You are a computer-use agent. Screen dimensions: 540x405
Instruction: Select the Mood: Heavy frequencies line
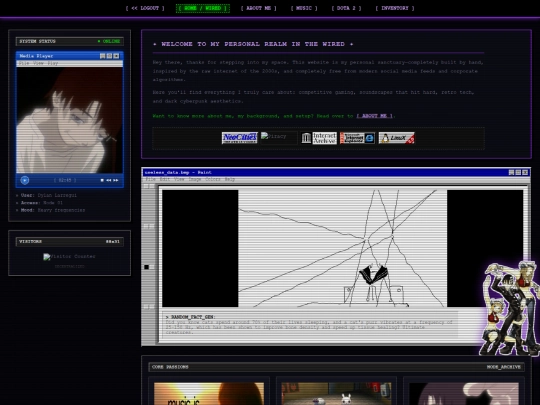[50, 210]
